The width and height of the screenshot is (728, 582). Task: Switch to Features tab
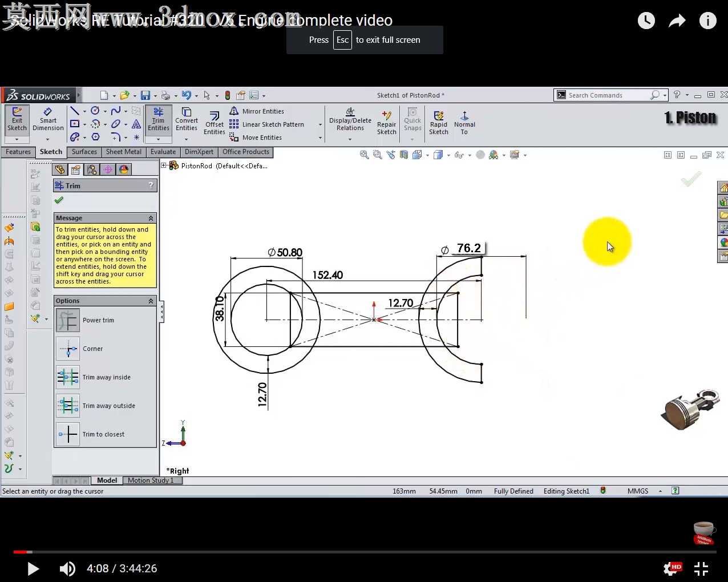[18, 152]
